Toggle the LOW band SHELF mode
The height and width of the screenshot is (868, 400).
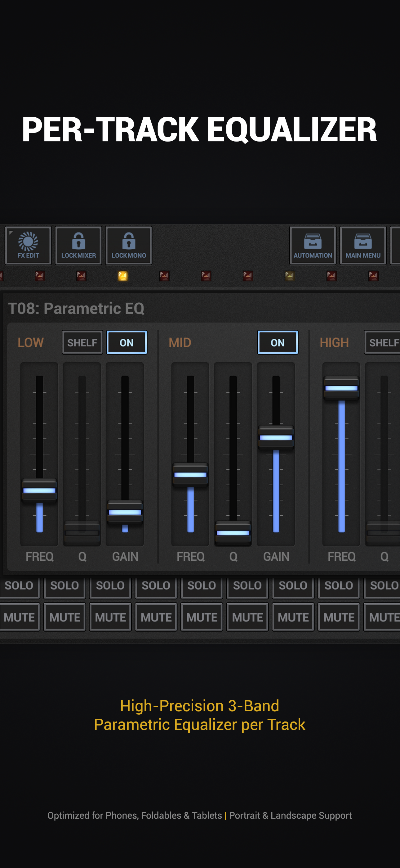pyautogui.click(x=82, y=342)
